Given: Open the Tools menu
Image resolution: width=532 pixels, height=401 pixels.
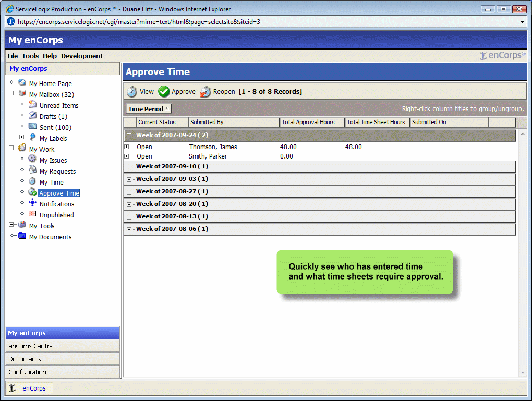Looking at the screenshot, I should pos(30,56).
